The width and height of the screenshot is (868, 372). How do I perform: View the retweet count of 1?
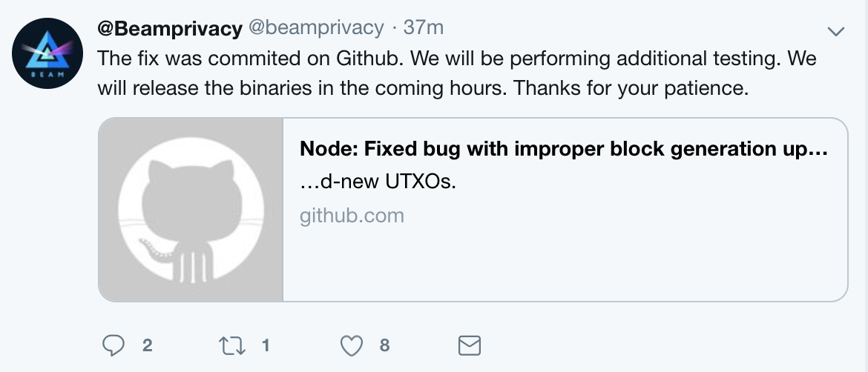pyautogui.click(x=266, y=346)
